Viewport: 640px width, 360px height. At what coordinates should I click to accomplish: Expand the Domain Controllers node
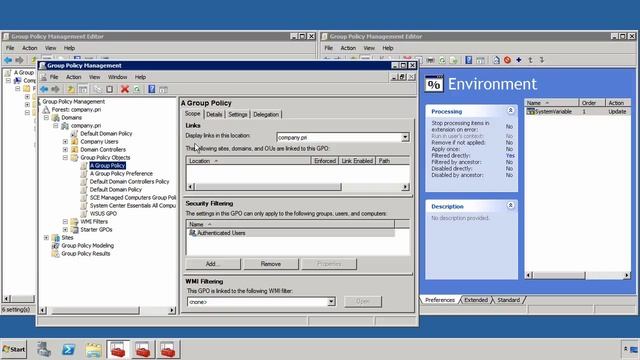(x=65, y=150)
